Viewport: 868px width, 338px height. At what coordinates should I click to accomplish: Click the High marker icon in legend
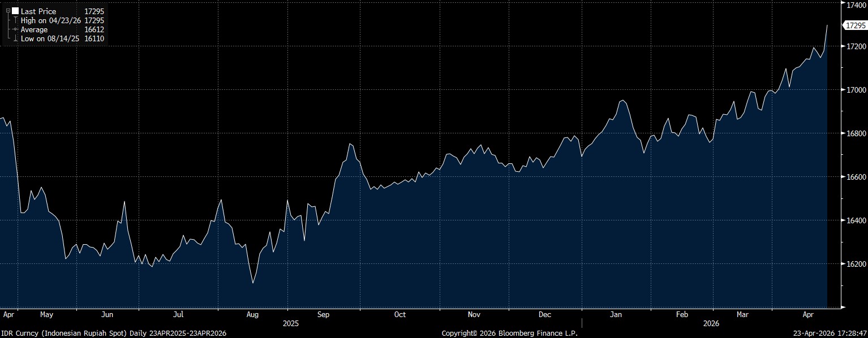click(15, 20)
